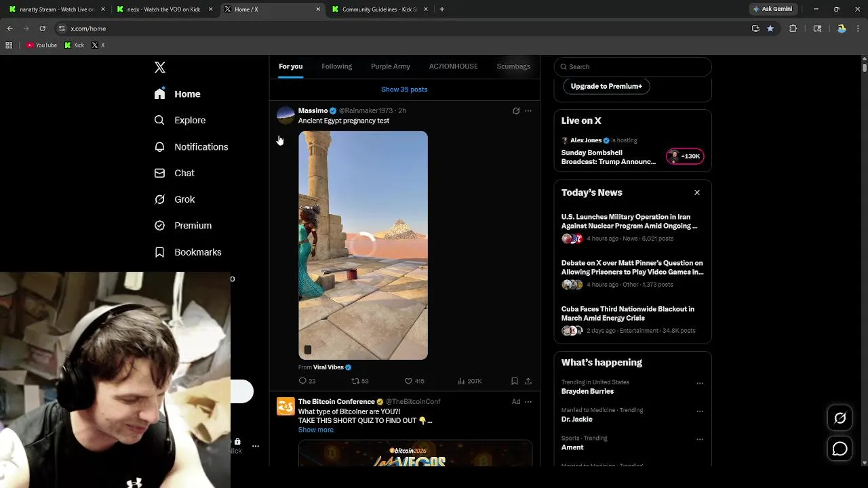This screenshot has height=488, width=868.
Task: Open Chat envelope icon
Action: pos(159,173)
